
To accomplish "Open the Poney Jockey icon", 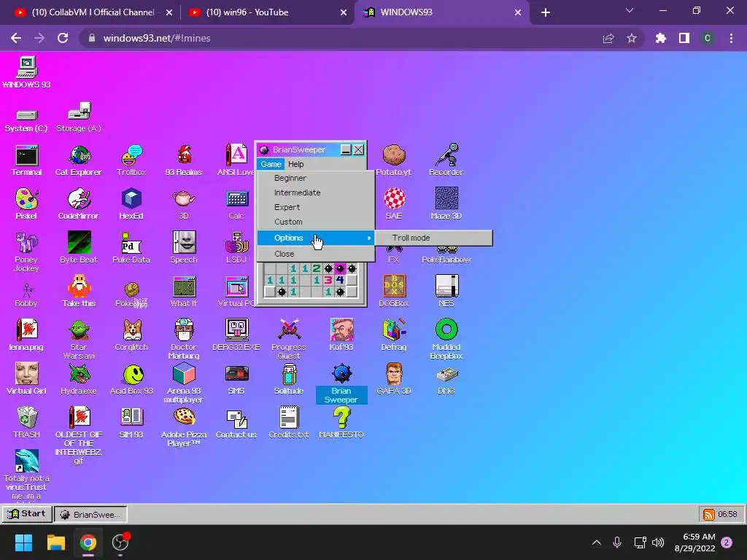I will coord(27,252).
